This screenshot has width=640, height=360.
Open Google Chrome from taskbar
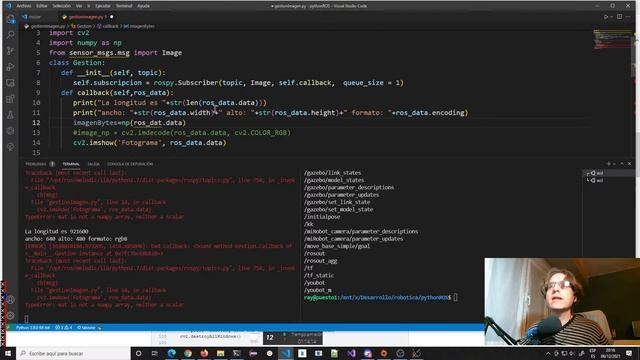click(x=188, y=353)
